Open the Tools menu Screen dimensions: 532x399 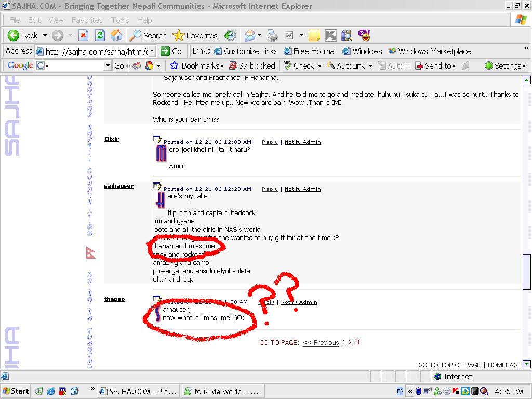point(119,20)
